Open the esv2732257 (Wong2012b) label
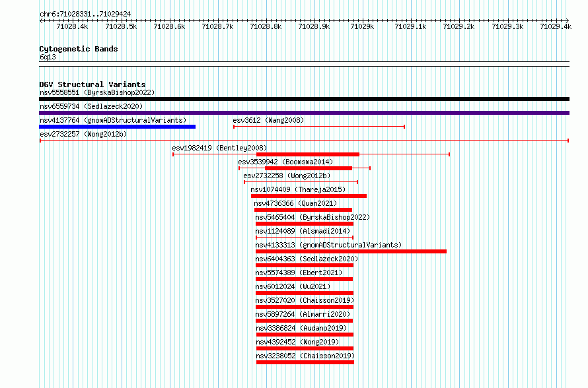 click(83, 134)
